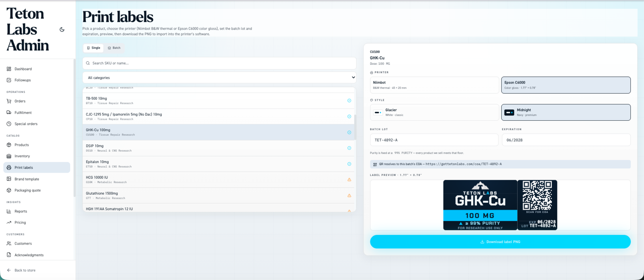Screen dimensions: 644x280
Task: Click status icon on TB-500 10mg row
Action: 349,101
